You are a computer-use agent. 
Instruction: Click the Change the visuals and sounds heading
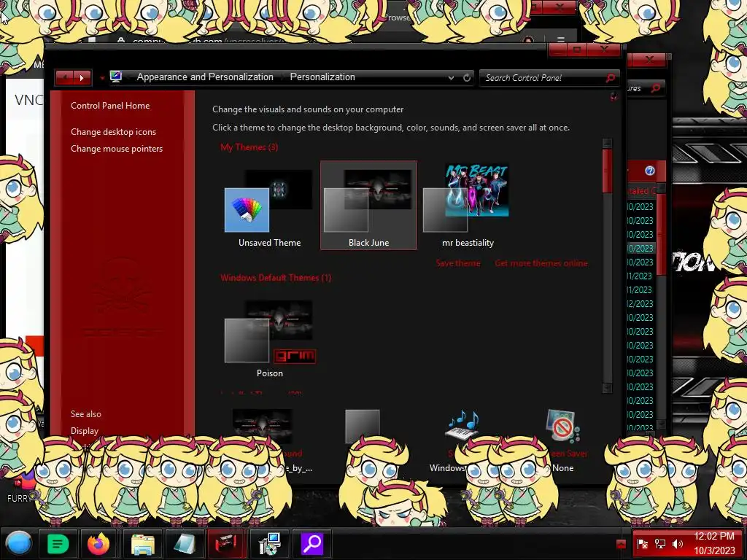tap(308, 109)
